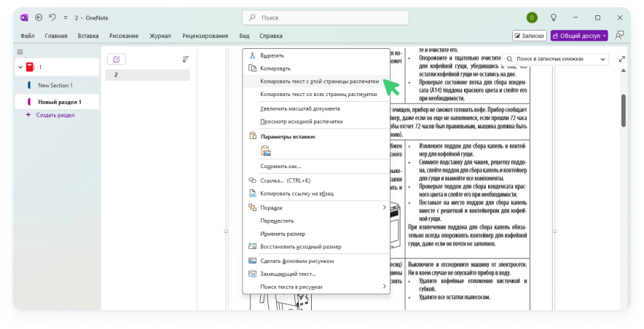Image resolution: width=644 pixels, height=329 pixels.
Task: Undo the last action via undo icon
Action: click(52, 17)
